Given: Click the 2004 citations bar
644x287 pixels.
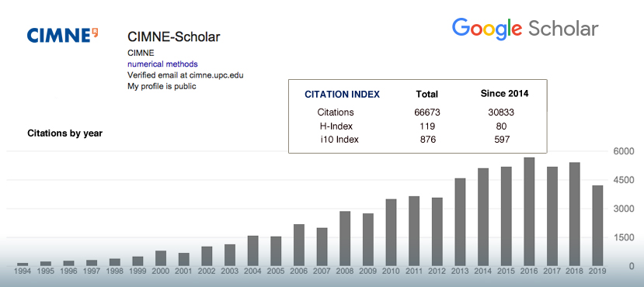Looking at the screenshot, I should click(x=253, y=251).
